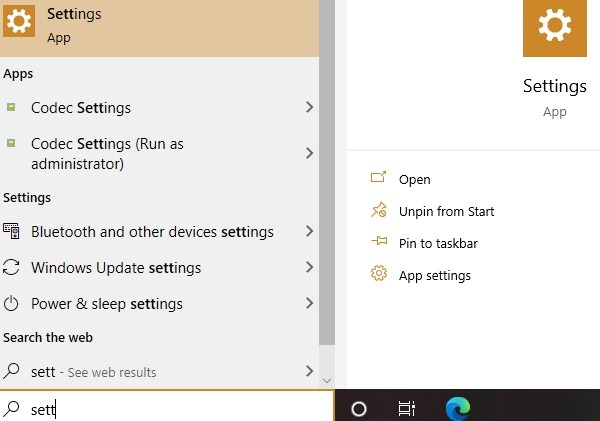Click the Bluetooth and other devices icon
Screen dimensions: 600x421
click(11, 231)
